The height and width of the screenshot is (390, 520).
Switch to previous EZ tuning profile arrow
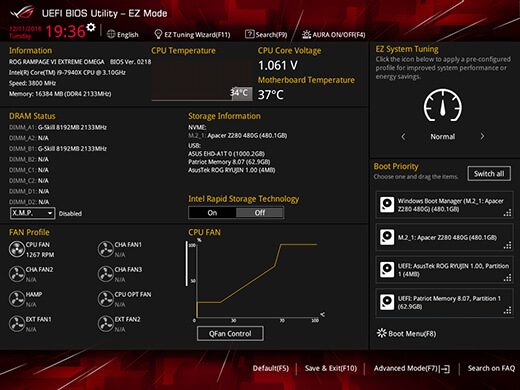click(x=403, y=136)
